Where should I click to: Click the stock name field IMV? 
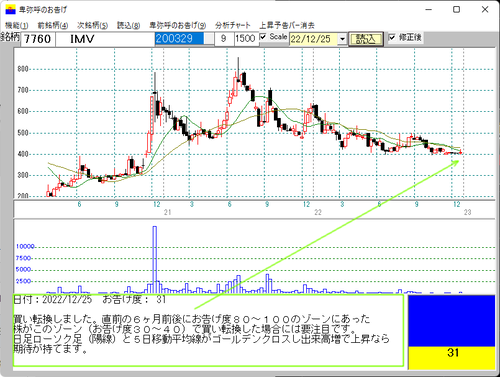pos(104,39)
